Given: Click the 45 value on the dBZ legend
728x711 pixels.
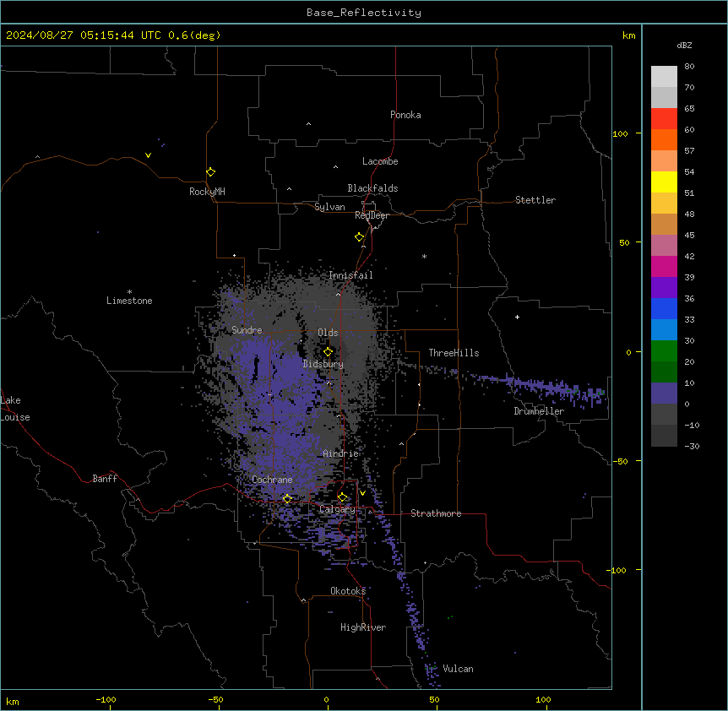Looking at the screenshot, I should (689, 235).
